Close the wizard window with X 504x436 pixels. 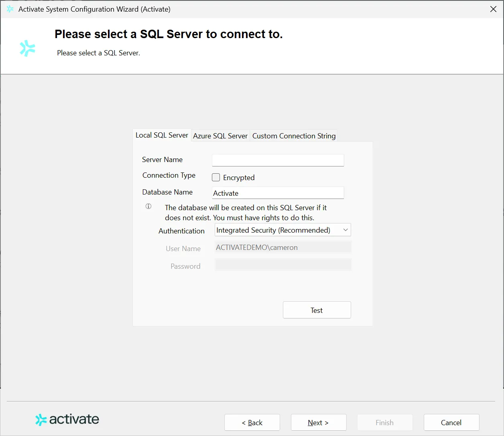click(493, 9)
